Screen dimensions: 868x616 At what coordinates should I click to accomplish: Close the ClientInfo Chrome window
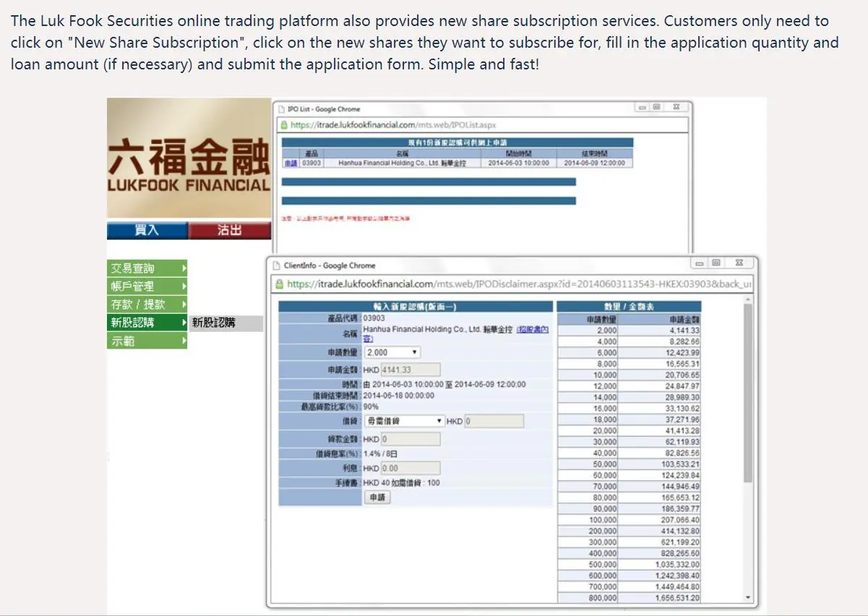click(x=739, y=263)
